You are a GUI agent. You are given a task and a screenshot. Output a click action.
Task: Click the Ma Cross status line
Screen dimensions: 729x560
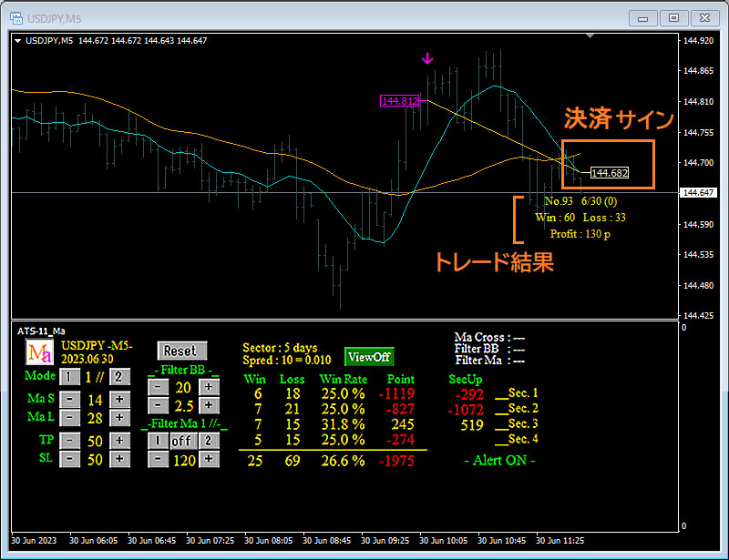point(489,337)
